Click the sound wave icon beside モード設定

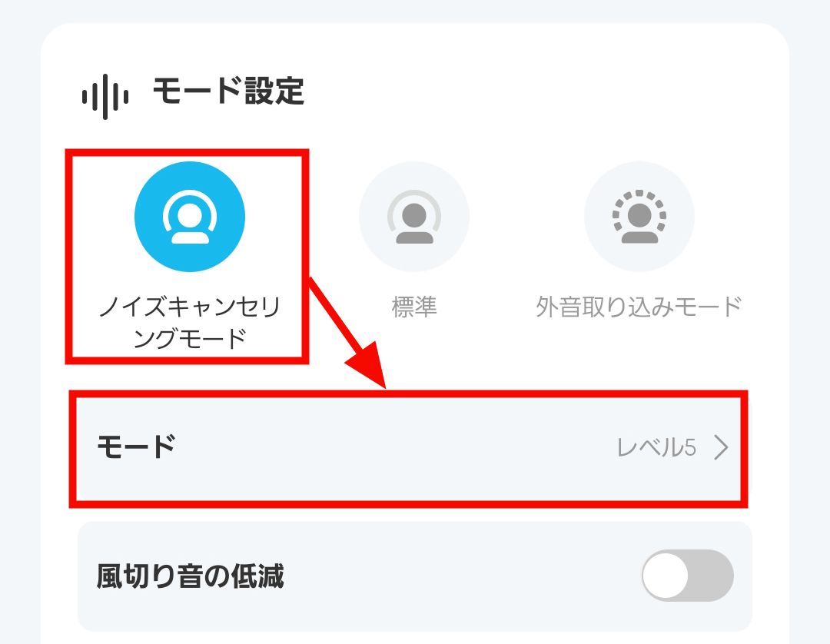105,96
